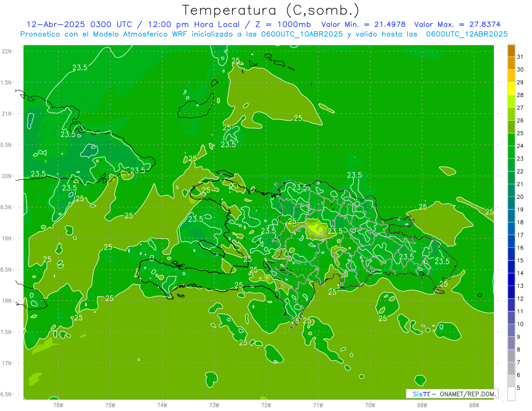Image resolution: width=532 pixels, height=411 pixels.
Task: Click the 20N latitude axis label
Action: [6, 176]
